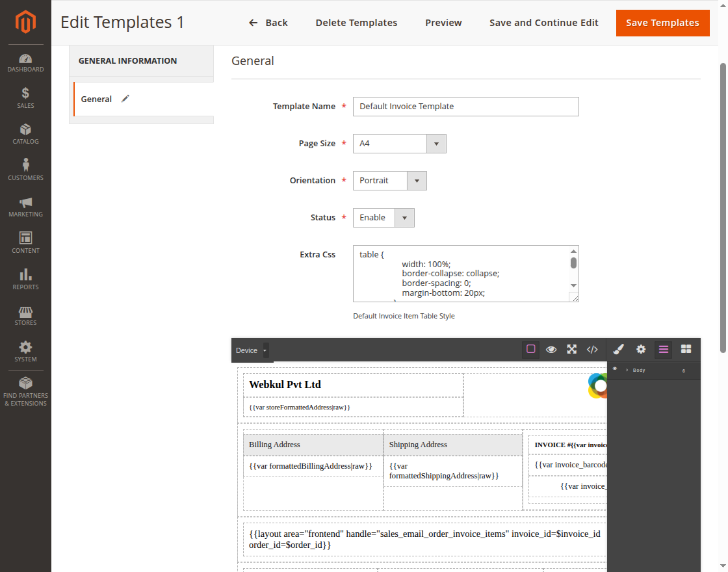The image size is (728, 572).
Task: Click the Extra Css scroll up arrow
Action: [x=574, y=251]
